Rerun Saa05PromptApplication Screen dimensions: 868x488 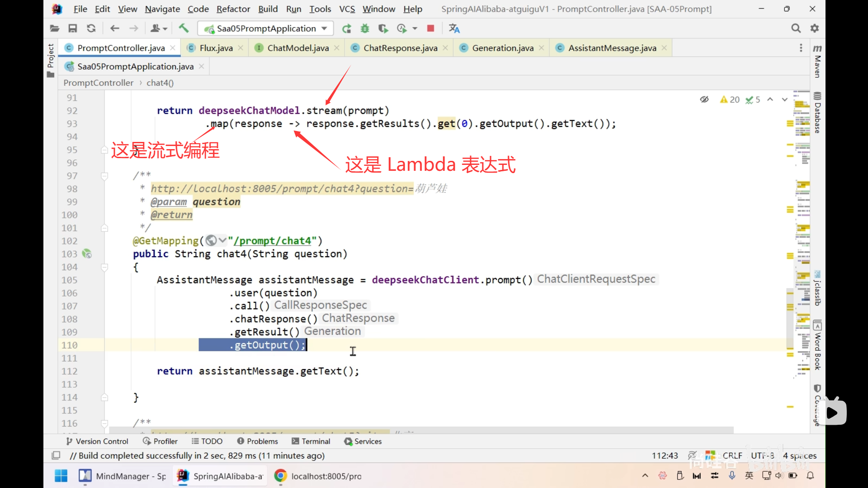[347, 28]
